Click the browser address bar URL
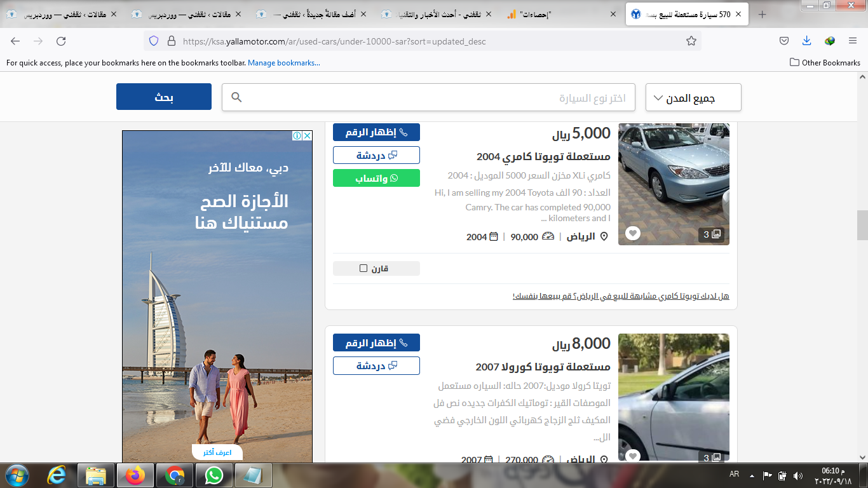The width and height of the screenshot is (868, 488). [334, 41]
